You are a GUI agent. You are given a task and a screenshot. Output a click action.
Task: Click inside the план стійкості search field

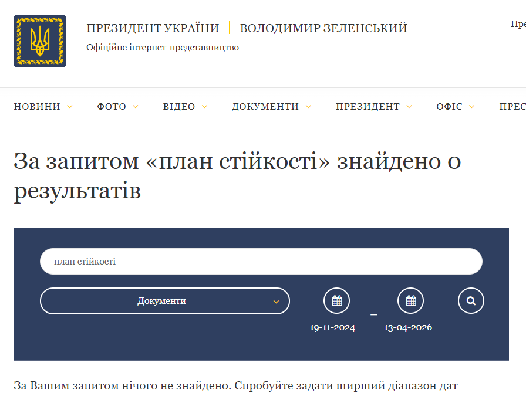point(261,261)
